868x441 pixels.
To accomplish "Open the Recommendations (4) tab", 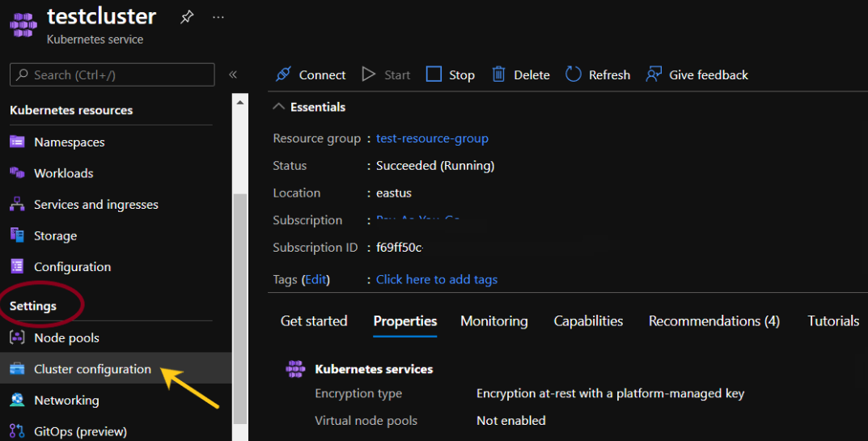I will (x=713, y=321).
